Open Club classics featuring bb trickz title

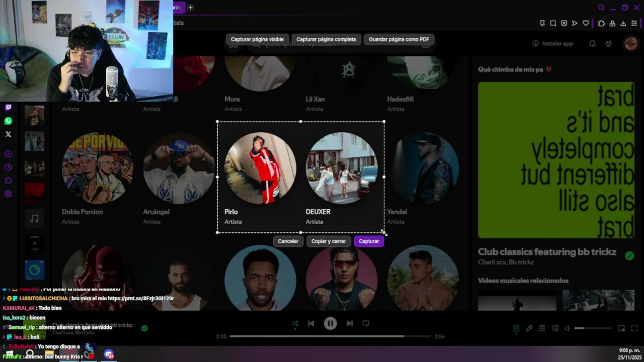(x=547, y=252)
